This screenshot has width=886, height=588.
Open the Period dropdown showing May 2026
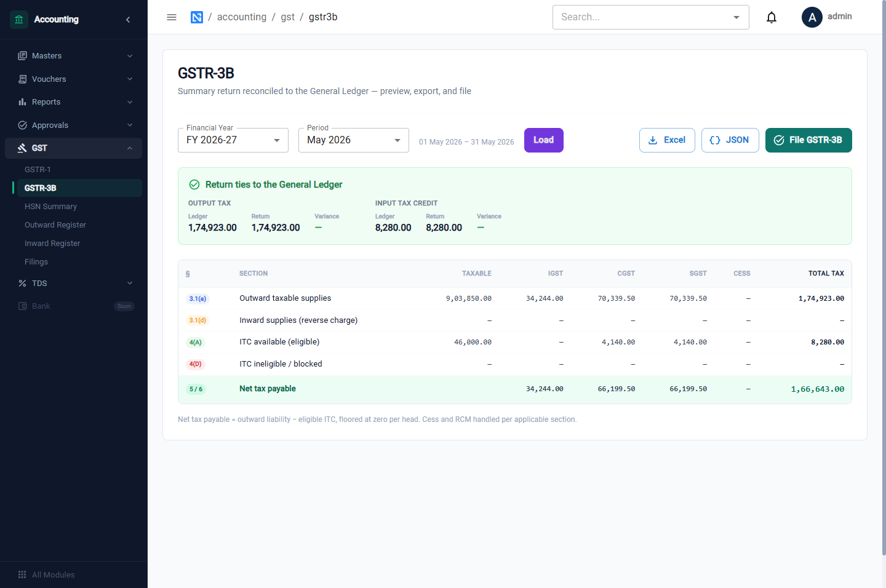click(x=354, y=140)
